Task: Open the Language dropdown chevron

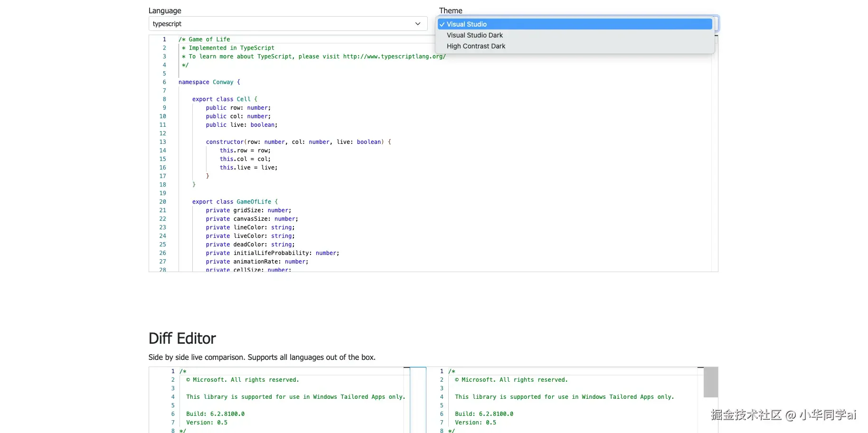Action: [418, 24]
